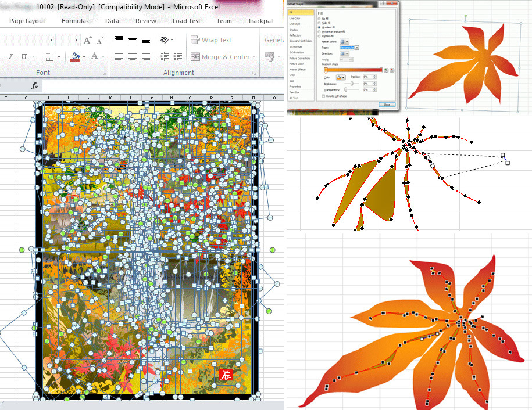The width and height of the screenshot is (532, 410).
Task: Select the Gradient fill radio button
Action: (x=318, y=27)
